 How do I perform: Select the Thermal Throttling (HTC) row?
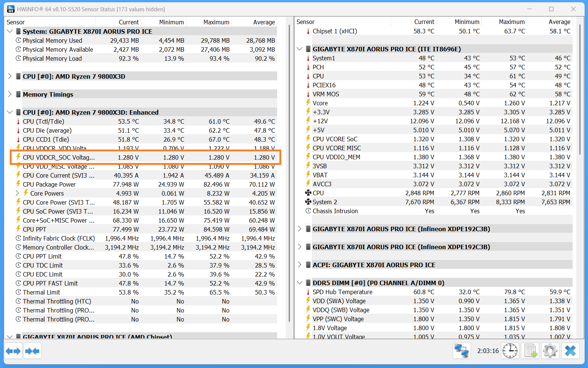coord(145,301)
